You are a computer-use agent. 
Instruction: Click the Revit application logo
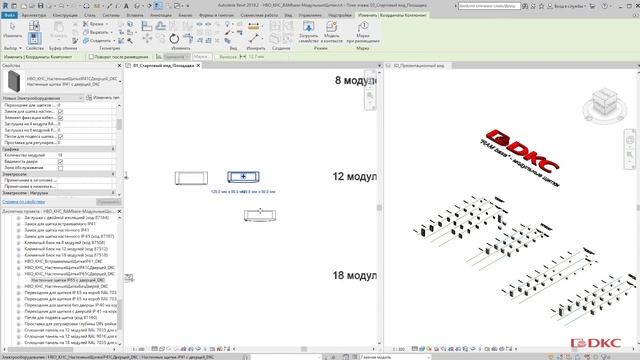(x=5, y=6)
